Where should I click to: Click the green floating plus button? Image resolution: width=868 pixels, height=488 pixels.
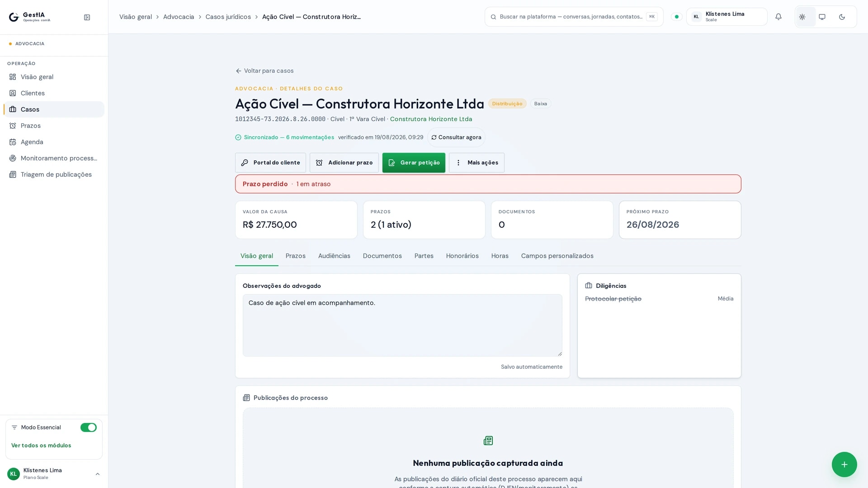pos(844,464)
